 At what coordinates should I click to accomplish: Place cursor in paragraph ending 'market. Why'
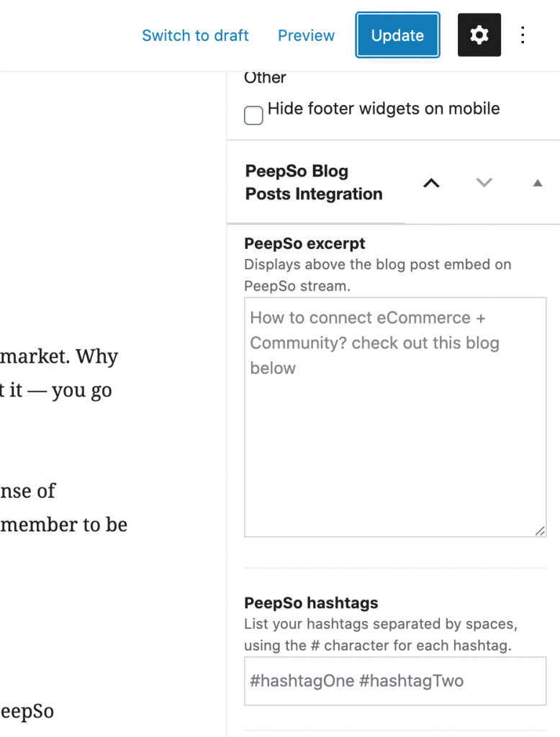(59, 356)
